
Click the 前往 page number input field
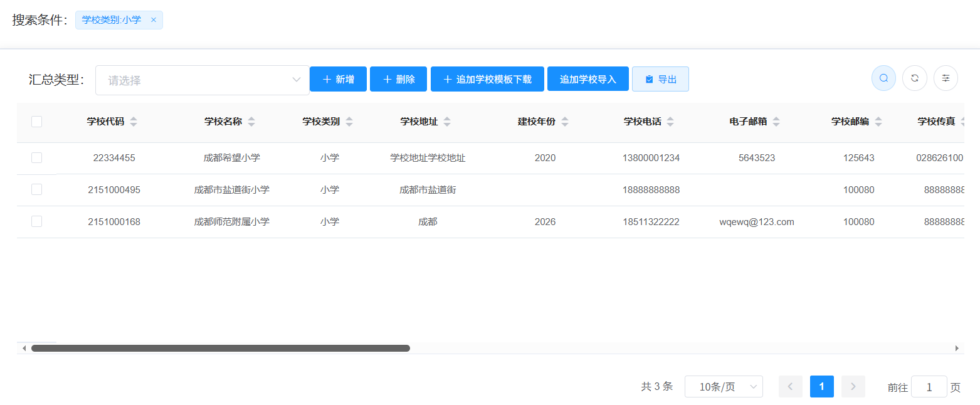(x=929, y=387)
